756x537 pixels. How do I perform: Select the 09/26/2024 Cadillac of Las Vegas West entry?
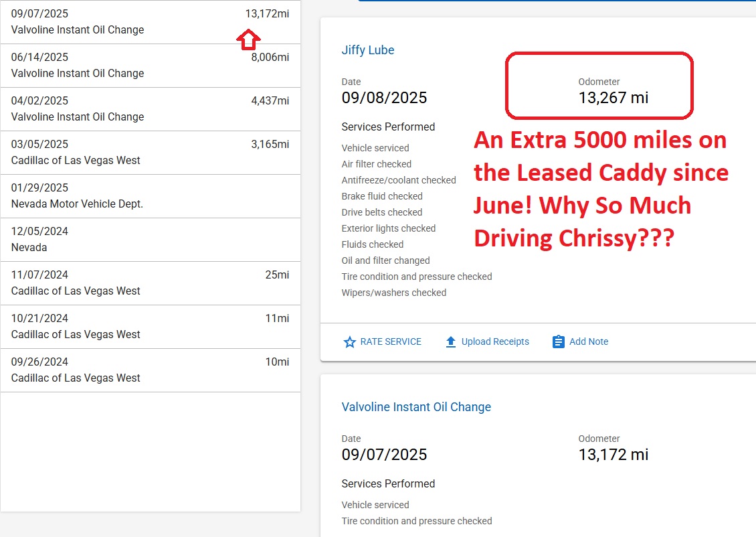(151, 370)
